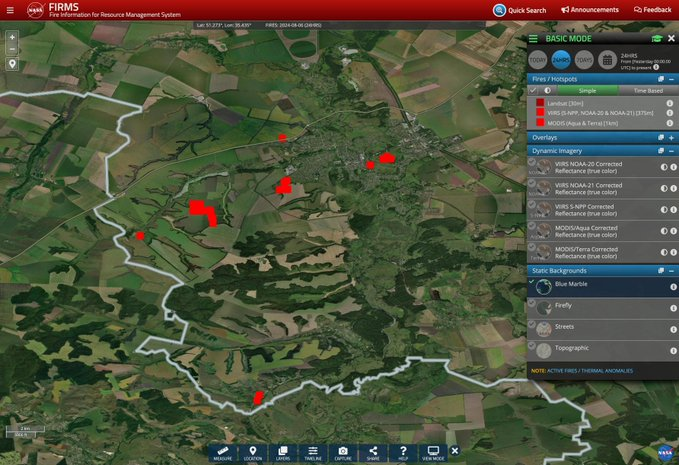Show info for MODIS (Aqua & Terra)
This screenshot has height=465, width=679.
tap(669, 123)
